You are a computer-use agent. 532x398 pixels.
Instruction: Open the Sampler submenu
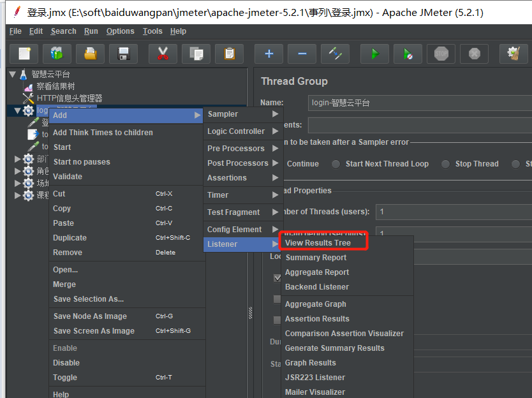pyautogui.click(x=243, y=114)
